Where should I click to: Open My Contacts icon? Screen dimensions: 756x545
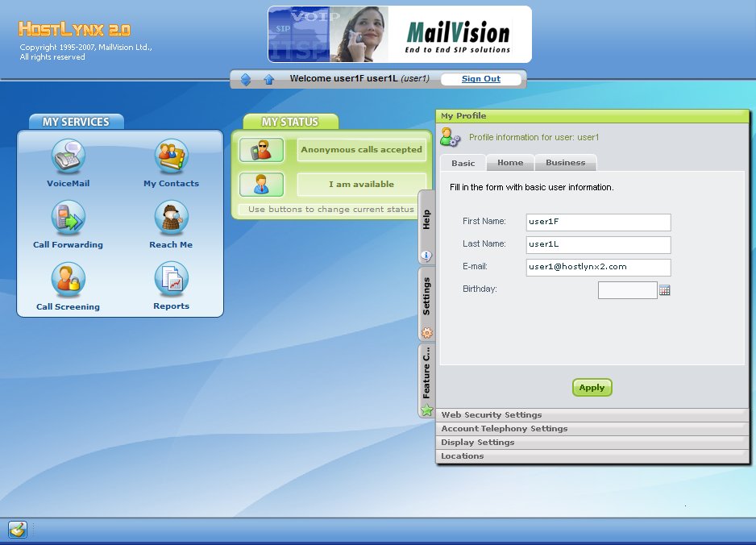[171, 156]
